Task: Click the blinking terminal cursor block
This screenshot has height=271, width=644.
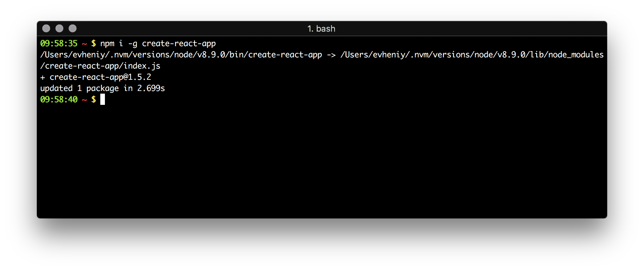Action: coord(103,99)
